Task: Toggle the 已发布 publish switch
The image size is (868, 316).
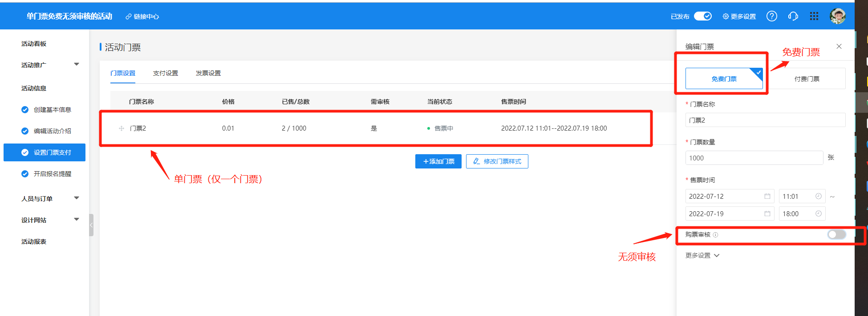Action: [702, 16]
